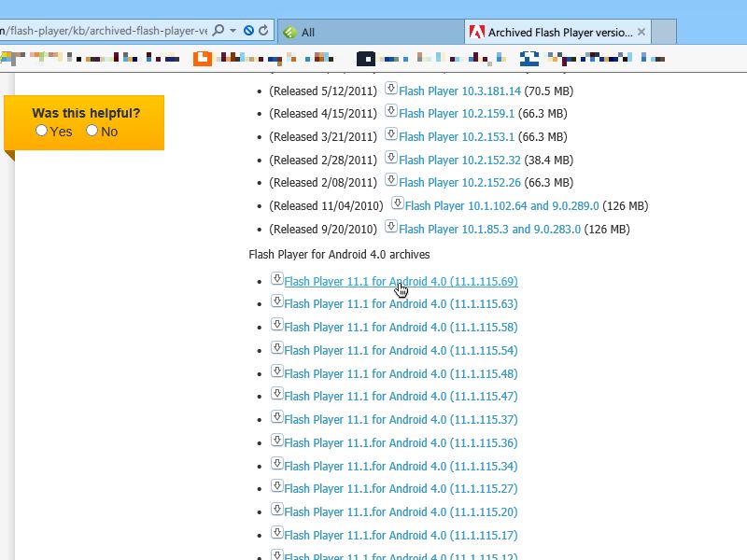Open Flash Player 10.1.85.3 and 9.0.283.0 link

(x=489, y=230)
